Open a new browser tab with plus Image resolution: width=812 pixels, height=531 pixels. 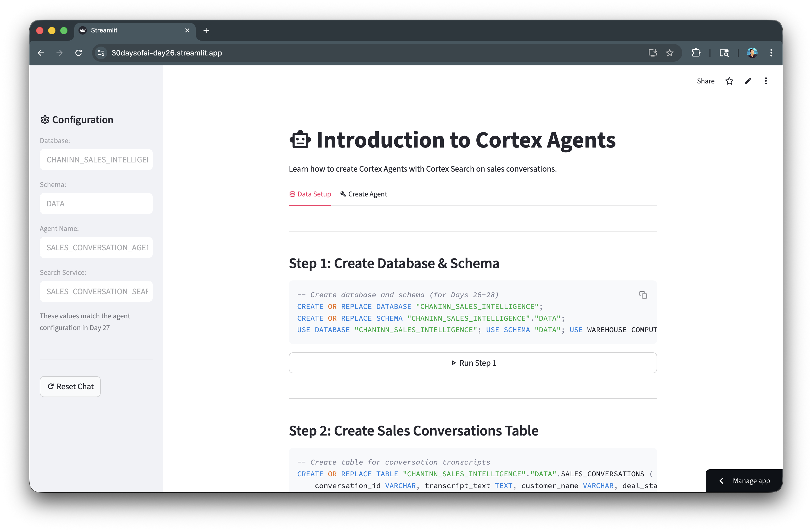pyautogui.click(x=206, y=30)
